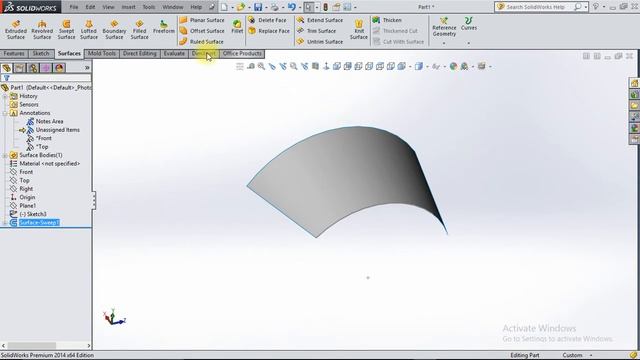The height and width of the screenshot is (360, 640).
Task: Click the Print icon
Action: (275, 7)
